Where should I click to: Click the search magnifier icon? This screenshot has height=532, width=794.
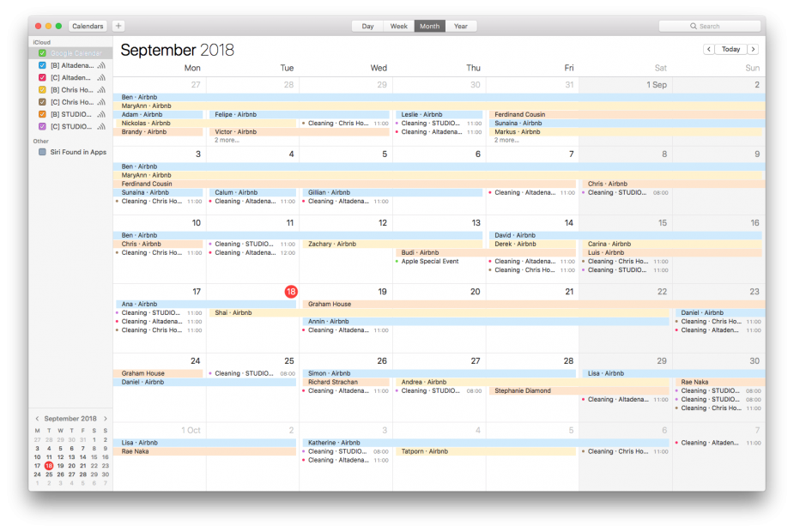pos(694,26)
